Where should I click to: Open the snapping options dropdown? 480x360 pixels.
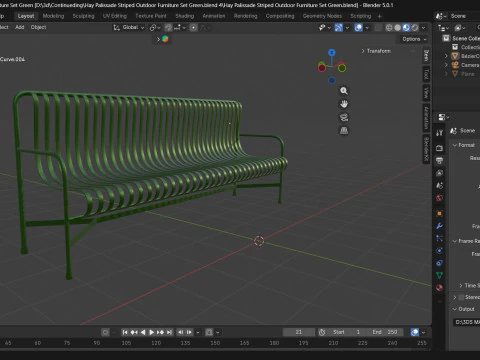pos(179,28)
